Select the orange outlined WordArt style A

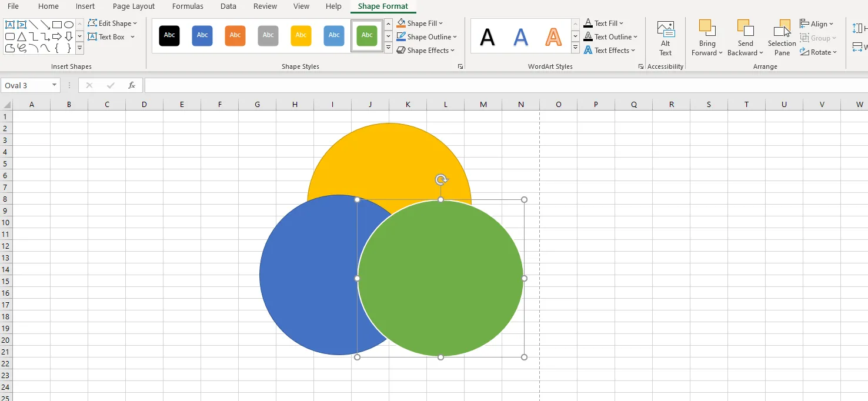(553, 37)
